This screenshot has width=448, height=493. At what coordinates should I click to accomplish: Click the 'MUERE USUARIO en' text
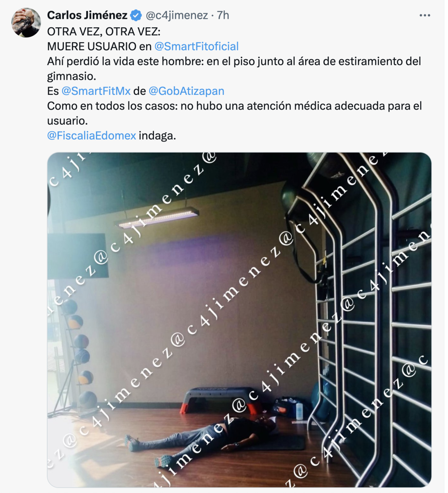pos(99,46)
